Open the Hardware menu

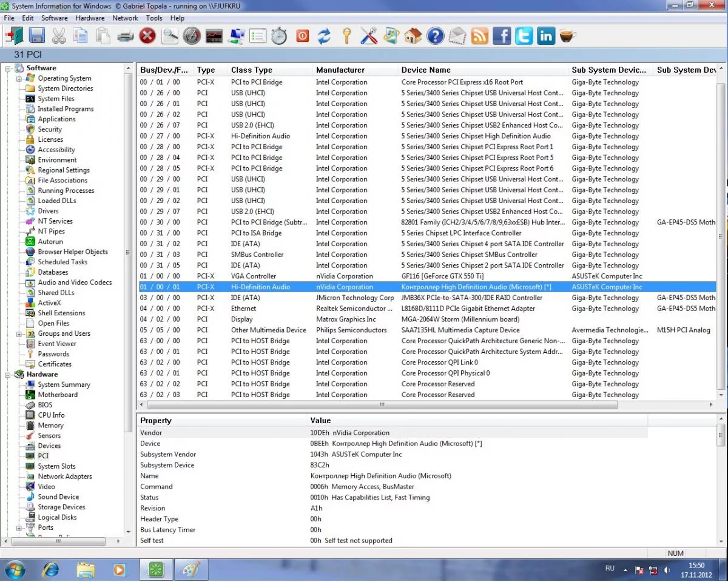click(x=90, y=18)
